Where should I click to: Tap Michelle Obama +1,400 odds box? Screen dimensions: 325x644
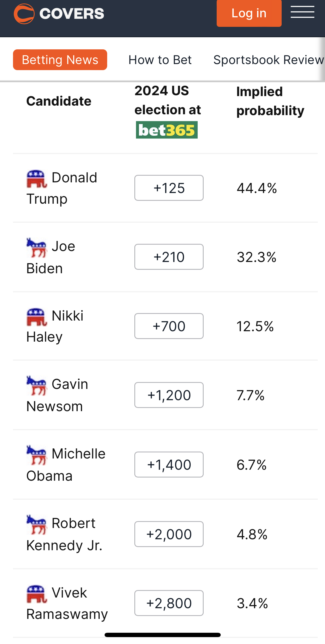point(169,465)
